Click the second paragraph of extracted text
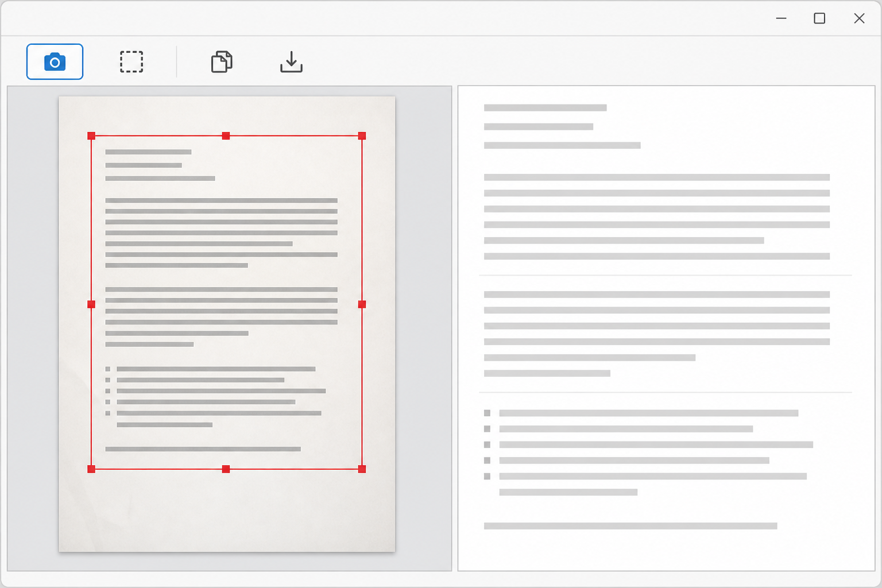 coord(657,334)
